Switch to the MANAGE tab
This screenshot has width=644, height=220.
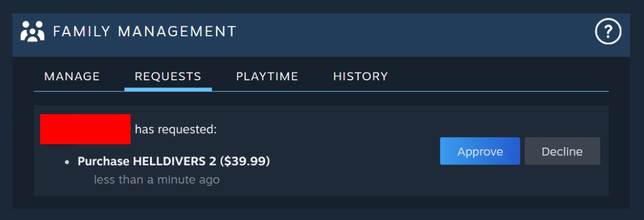(x=72, y=77)
